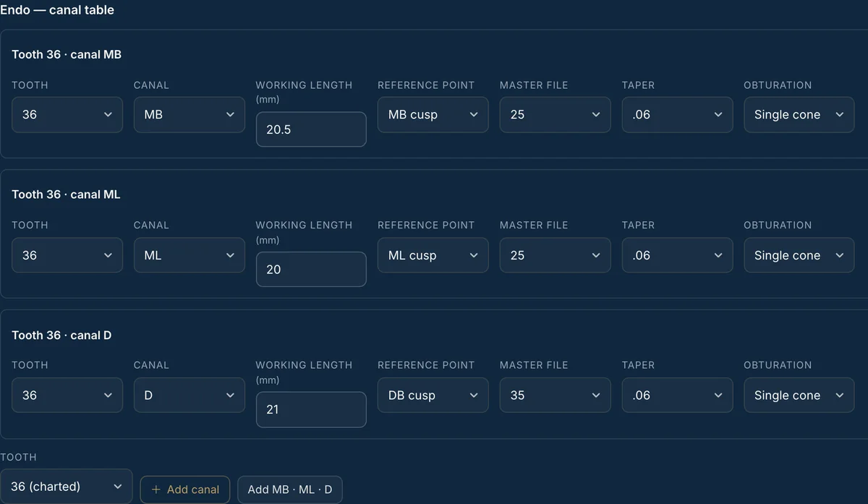Open Canal dropdown showing MB
The image size is (868, 504).
click(x=189, y=114)
